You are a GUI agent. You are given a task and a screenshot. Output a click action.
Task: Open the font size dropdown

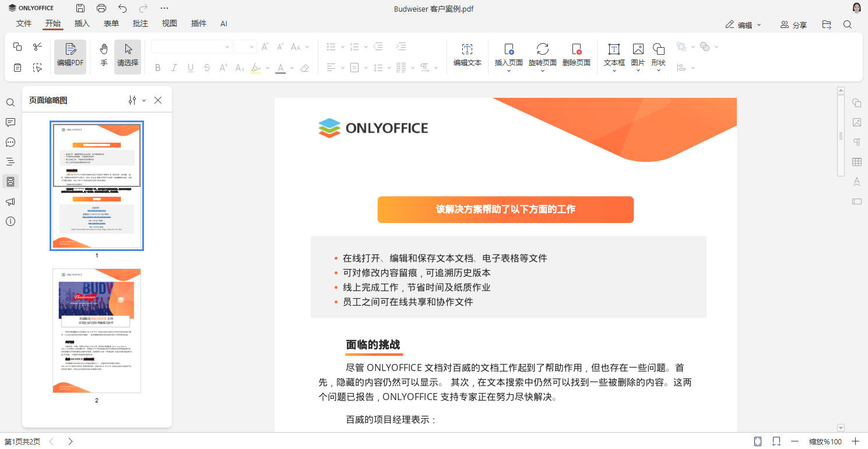coord(252,47)
